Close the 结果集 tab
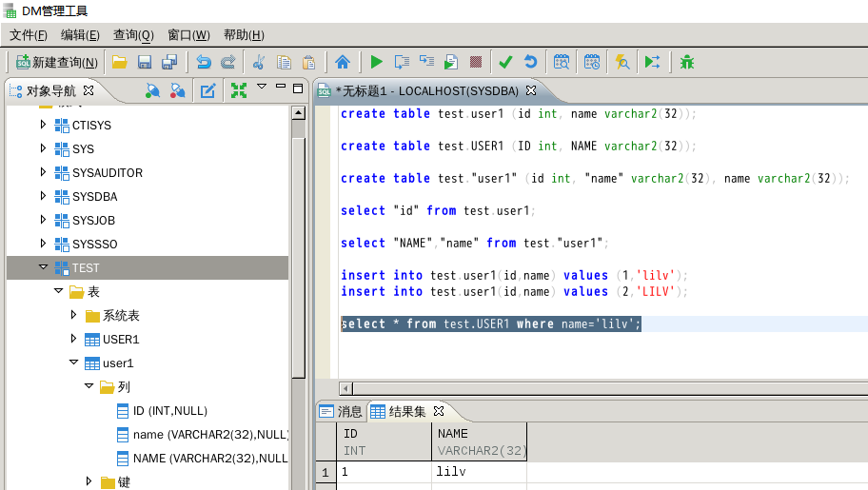This screenshot has height=490, width=868. [x=439, y=411]
